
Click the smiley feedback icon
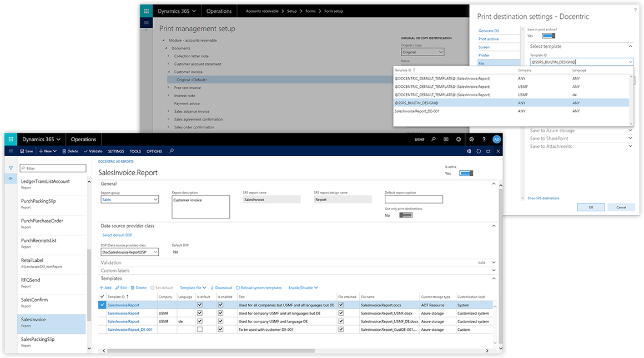[x=459, y=140]
